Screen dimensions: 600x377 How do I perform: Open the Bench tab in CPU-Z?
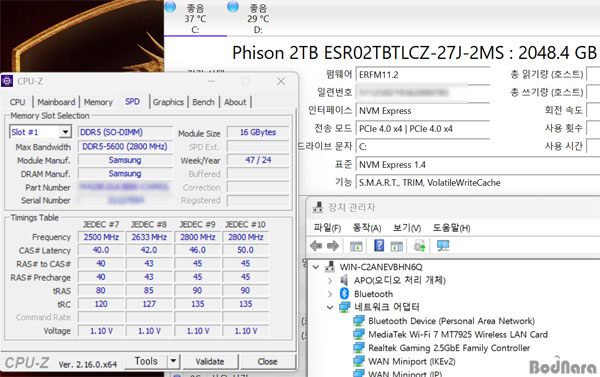tap(203, 102)
